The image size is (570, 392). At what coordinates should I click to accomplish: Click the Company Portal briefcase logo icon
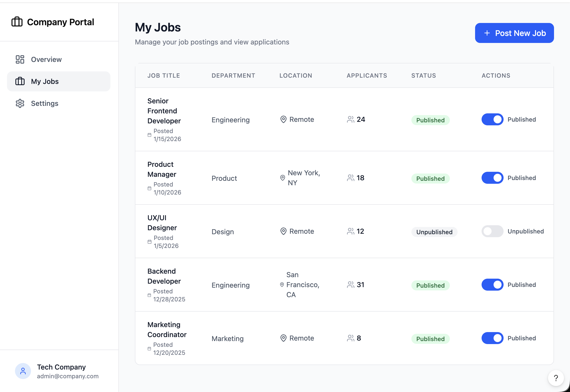16,22
